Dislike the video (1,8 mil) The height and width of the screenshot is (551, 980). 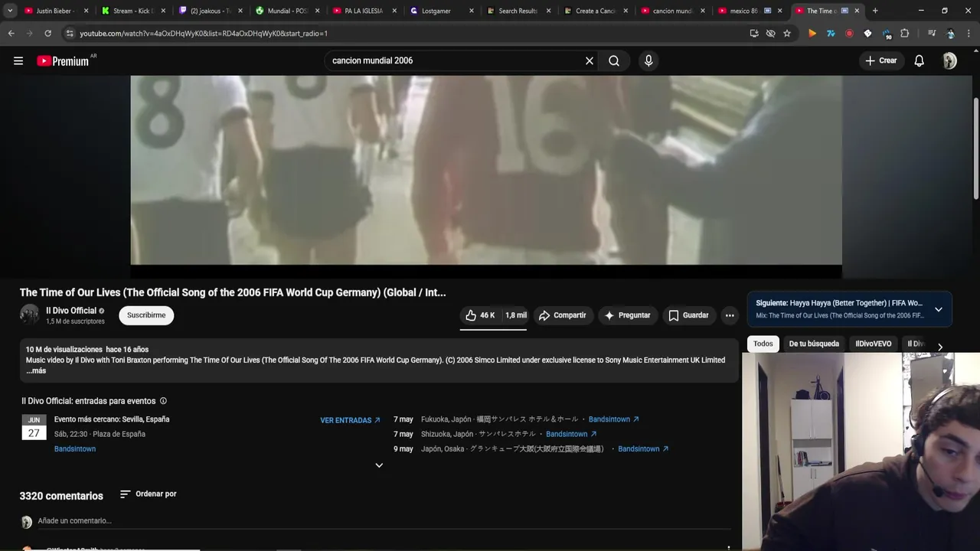click(515, 315)
